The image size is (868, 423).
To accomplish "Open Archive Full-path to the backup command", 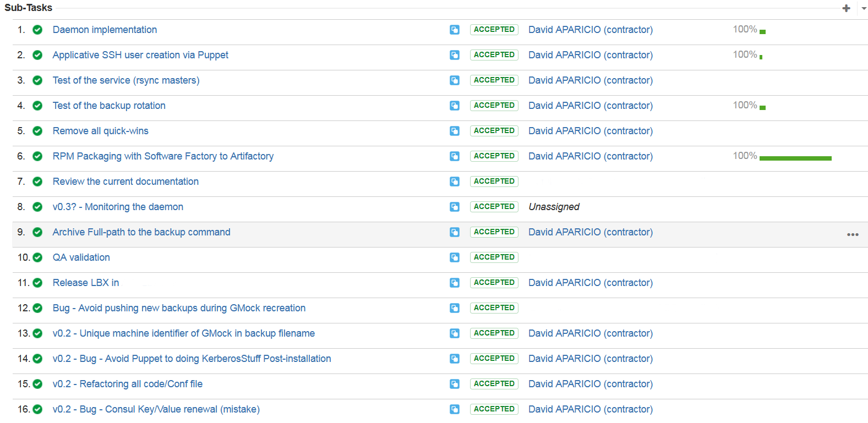I will pyautogui.click(x=141, y=232).
